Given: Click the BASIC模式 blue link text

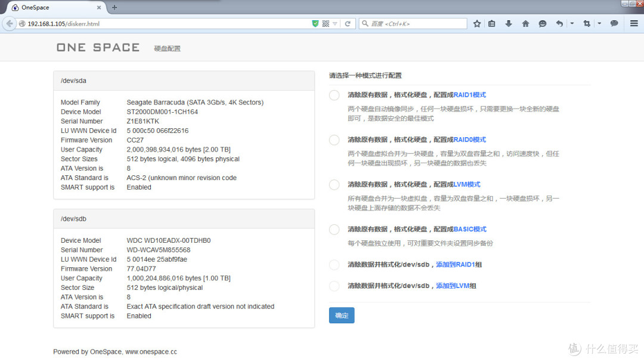Looking at the screenshot, I should pos(470,229).
